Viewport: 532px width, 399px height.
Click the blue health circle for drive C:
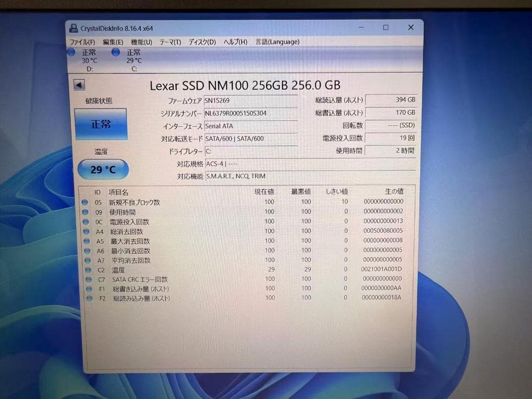tap(116, 52)
